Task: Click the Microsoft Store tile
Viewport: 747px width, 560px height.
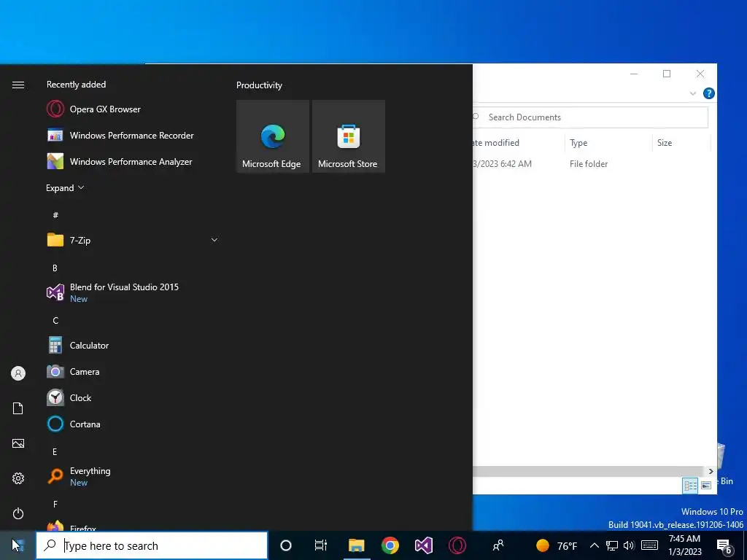Action: (x=348, y=136)
